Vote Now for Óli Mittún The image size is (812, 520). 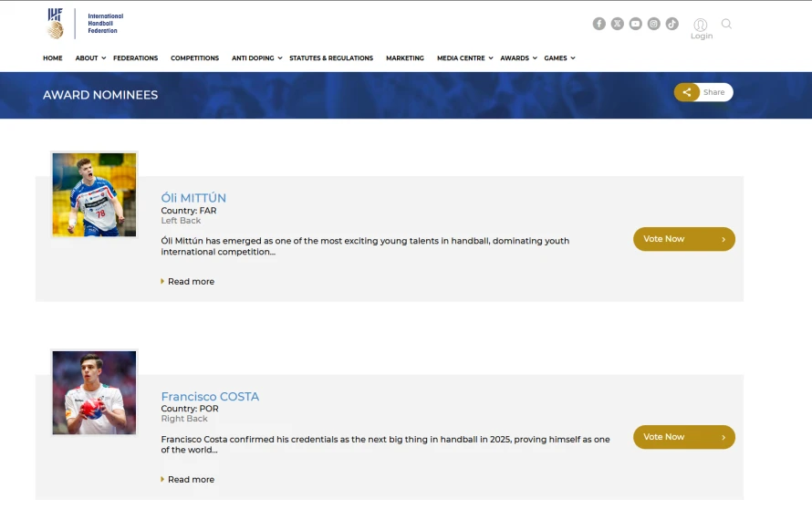(x=683, y=239)
